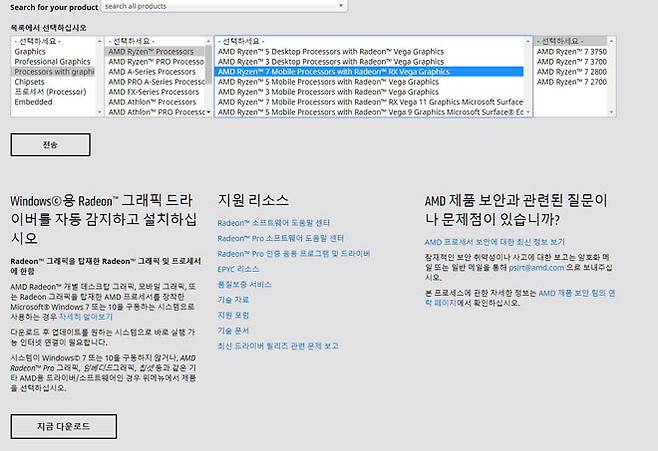Follow the 품질보증 서비스 link
The width and height of the screenshot is (658, 451).
click(244, 284)
